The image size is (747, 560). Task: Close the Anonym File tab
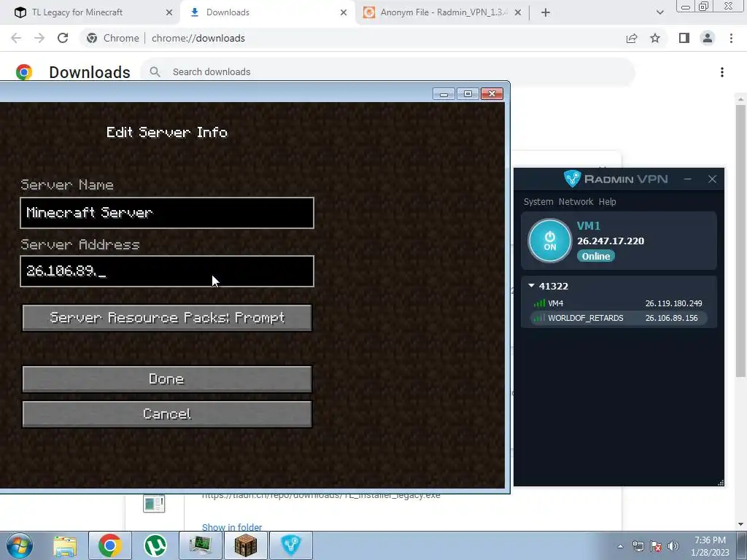[518, 12]
